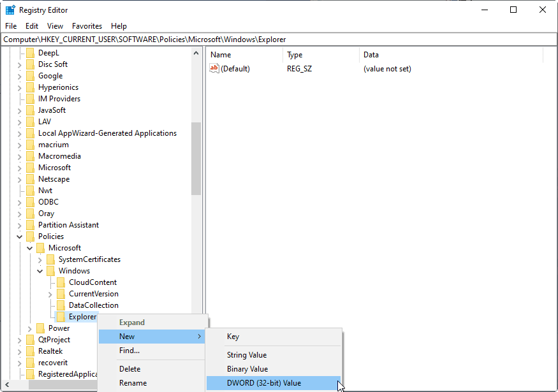Choose Key in the New submenu

coord(274,337)
